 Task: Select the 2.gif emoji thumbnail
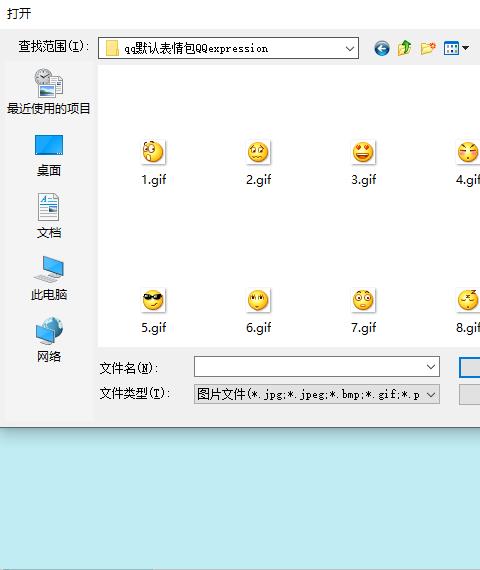(x=258, y=152)
